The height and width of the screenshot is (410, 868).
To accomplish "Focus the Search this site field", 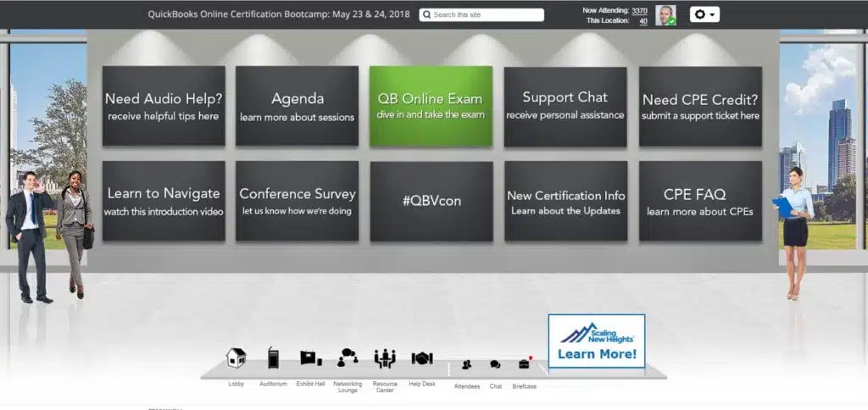I will tap(481, 15).
